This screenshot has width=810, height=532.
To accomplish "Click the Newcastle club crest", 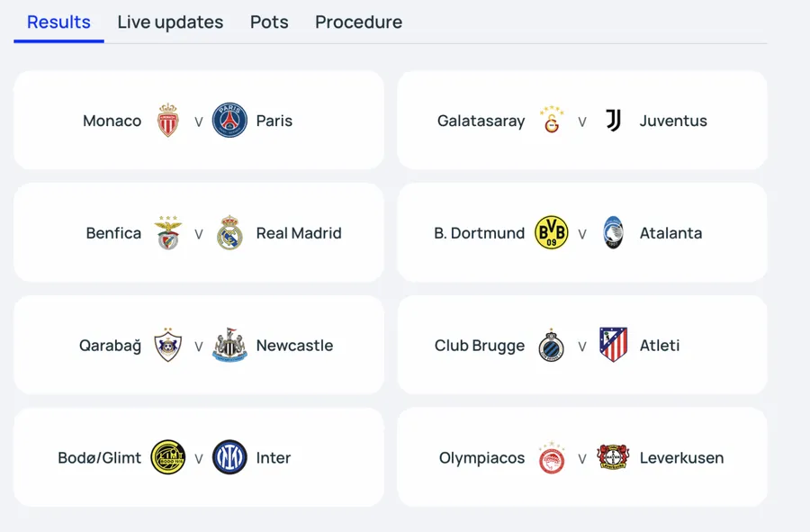I will 229,346.
